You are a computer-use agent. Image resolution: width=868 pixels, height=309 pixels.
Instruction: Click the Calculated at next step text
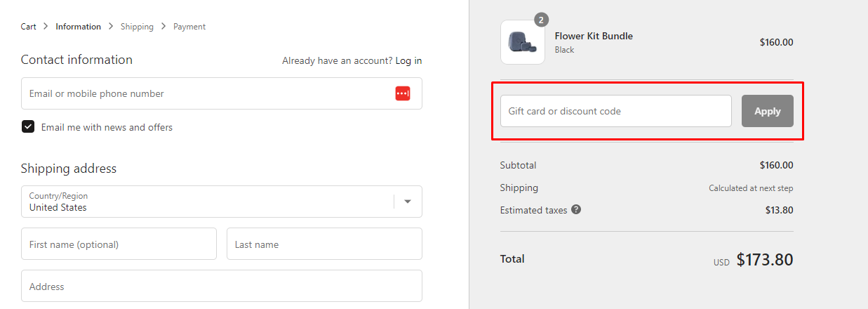click(x=751, y=188)
